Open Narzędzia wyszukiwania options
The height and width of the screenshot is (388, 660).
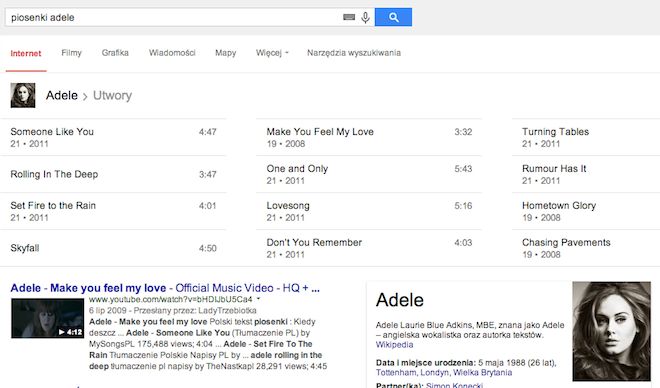(354, 53)
